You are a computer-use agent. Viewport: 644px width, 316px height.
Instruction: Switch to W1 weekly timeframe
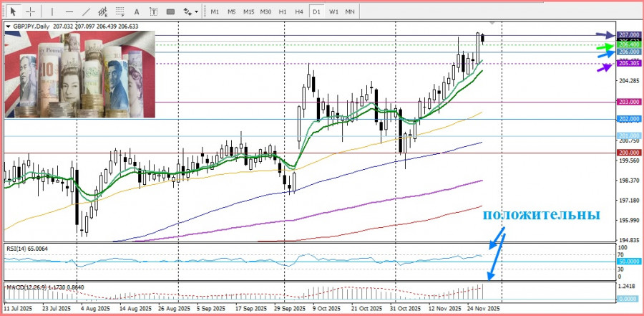click(x=333, y=11)
